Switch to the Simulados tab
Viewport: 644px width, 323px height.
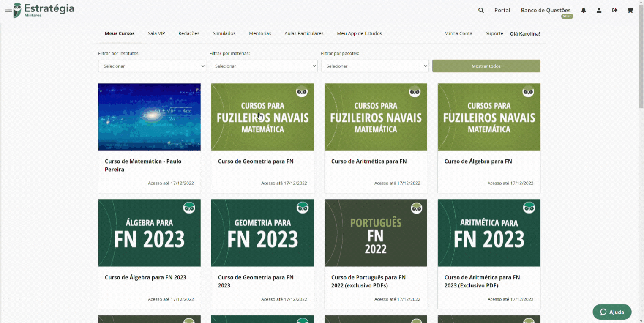(224, 33)
